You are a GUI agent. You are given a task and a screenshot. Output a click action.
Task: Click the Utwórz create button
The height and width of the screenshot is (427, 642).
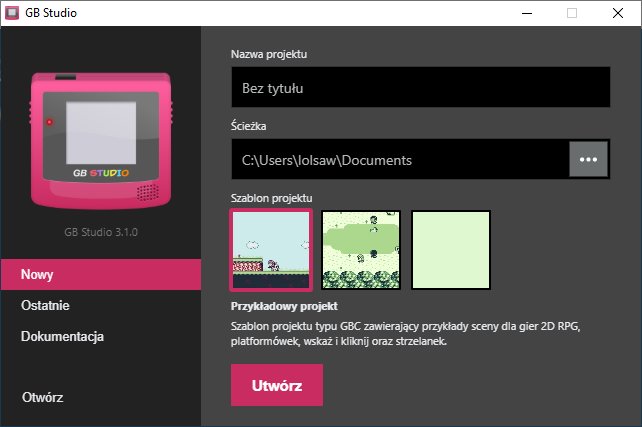(x=277, y=385)
